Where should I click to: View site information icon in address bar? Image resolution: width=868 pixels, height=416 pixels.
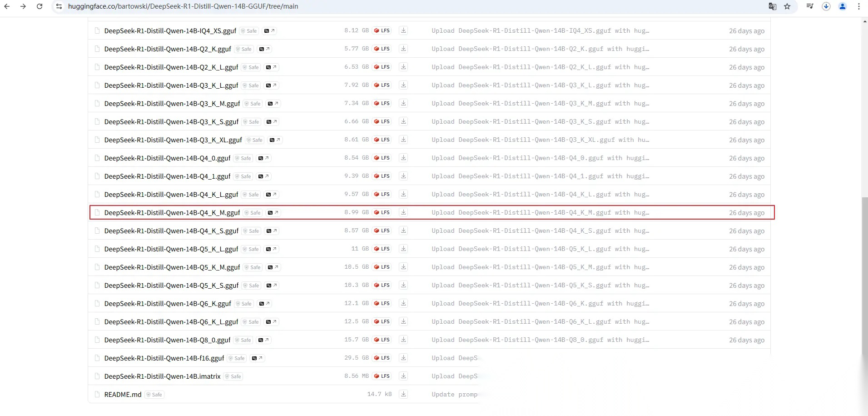click(x=59, y=6)
